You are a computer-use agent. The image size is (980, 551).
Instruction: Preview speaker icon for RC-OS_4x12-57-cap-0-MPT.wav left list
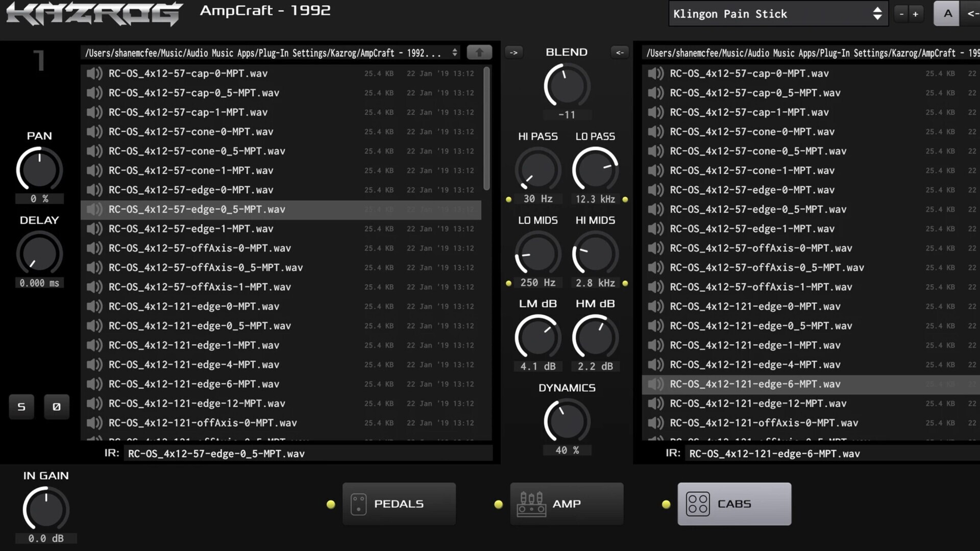(94, 73)
